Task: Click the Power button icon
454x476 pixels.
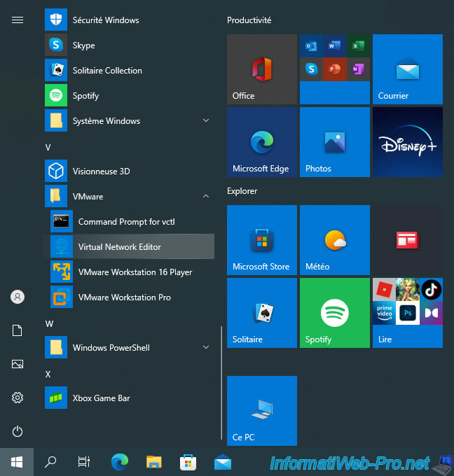Action: [18, 431]
